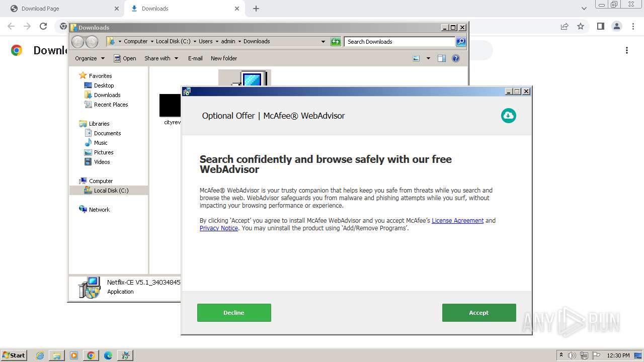Open Chrome from taskbar

[x=91, y=355]
